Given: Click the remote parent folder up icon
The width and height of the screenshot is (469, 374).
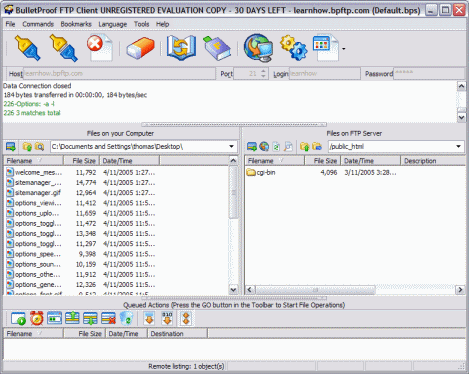Looking at the screenshot, I should 304,146.
